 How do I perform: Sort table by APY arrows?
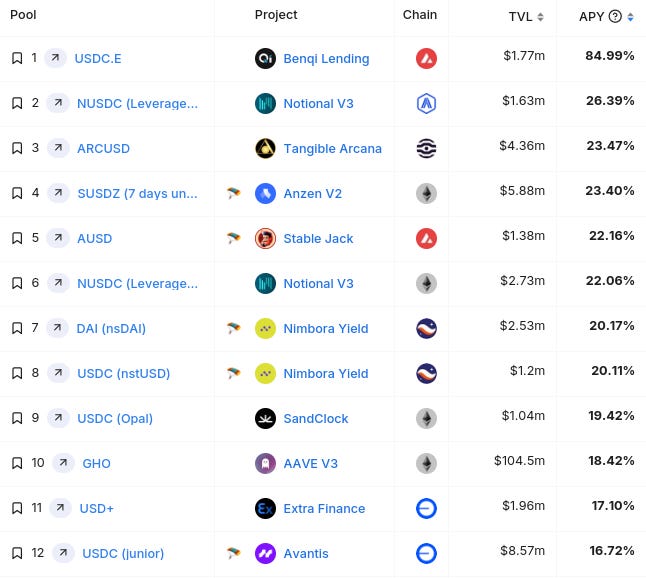630,17
